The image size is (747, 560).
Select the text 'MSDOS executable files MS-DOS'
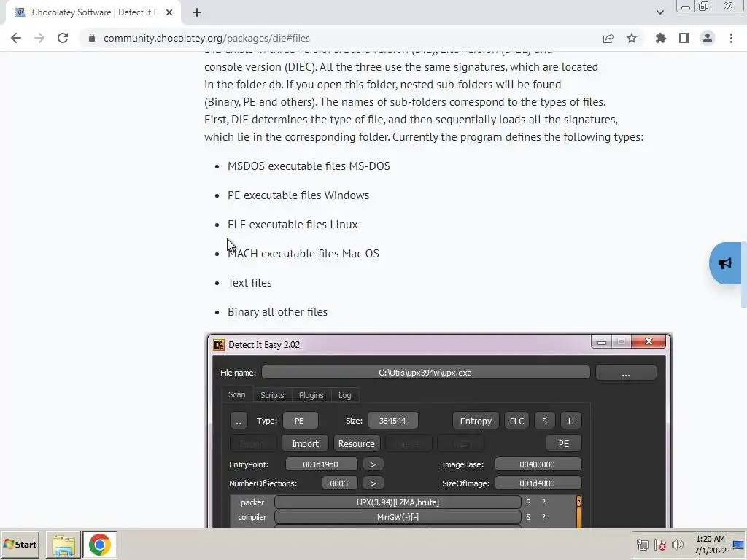coord(309,166)
